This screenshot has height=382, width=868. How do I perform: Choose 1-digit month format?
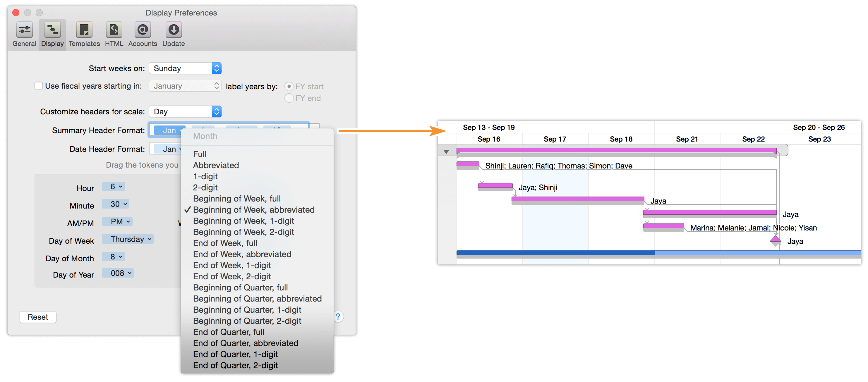[x=257, y=176]
